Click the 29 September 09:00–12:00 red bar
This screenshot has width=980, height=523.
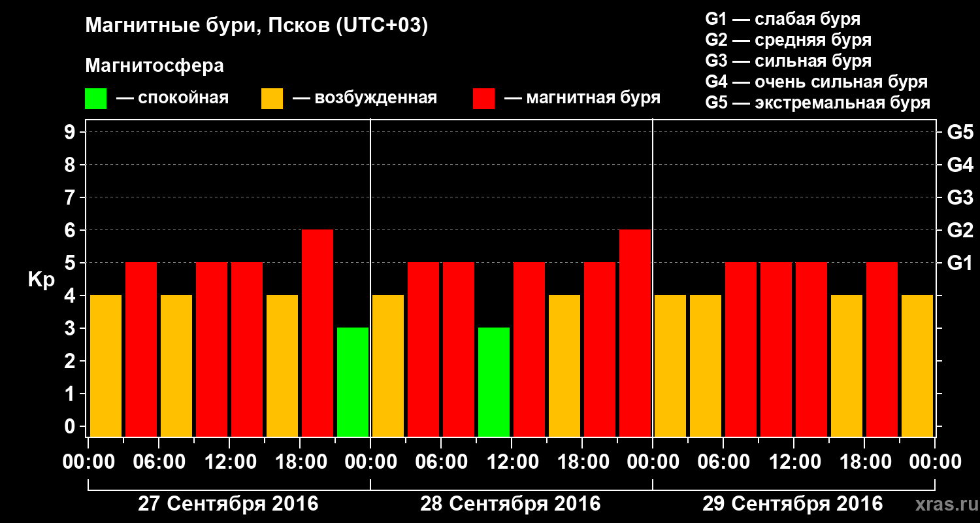click(776, 349)
